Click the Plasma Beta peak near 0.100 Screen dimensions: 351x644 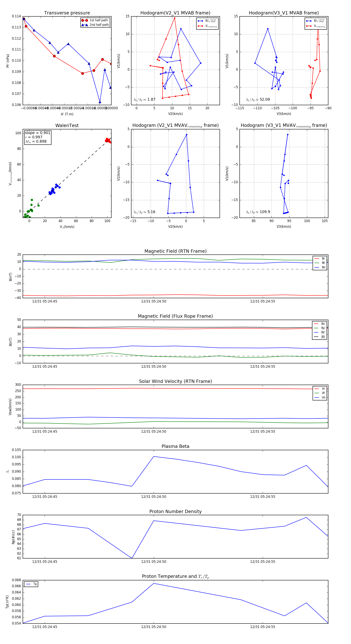[154, 456]
